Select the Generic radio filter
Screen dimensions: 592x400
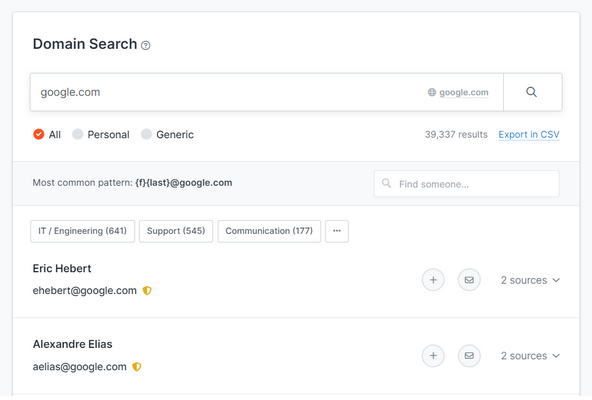click(x=146, y=134)
